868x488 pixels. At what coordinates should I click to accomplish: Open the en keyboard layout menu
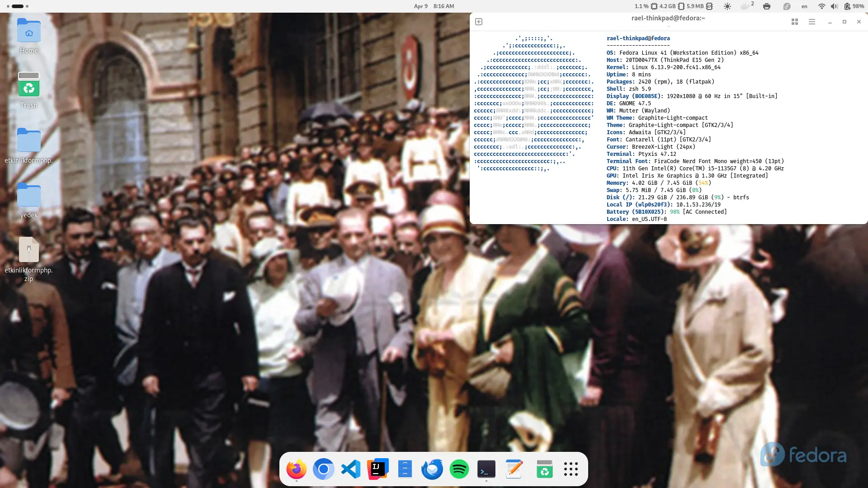pos(804,6)
